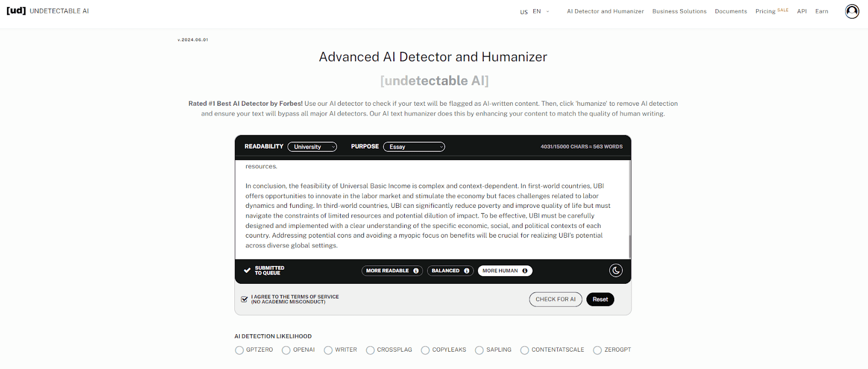
Task: Check the Terms of Service agreement box
Action: point(244,299)
